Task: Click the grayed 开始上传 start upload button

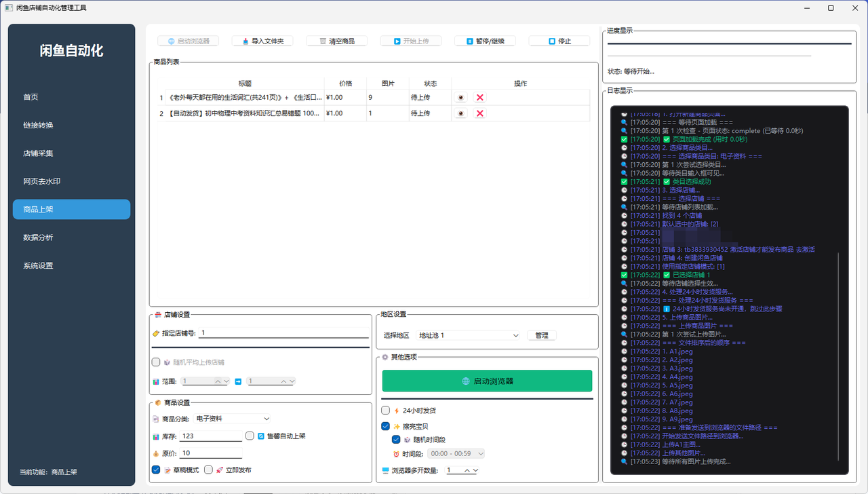Action: tap(410, 41)
